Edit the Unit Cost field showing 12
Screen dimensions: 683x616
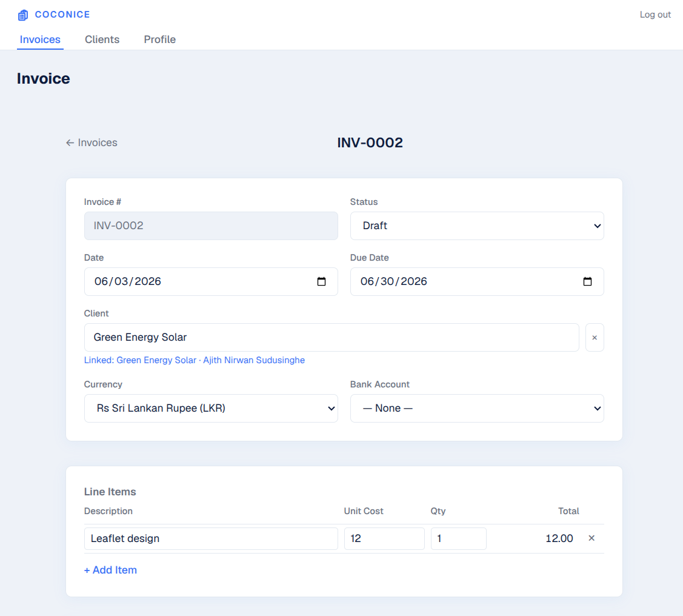384,538
